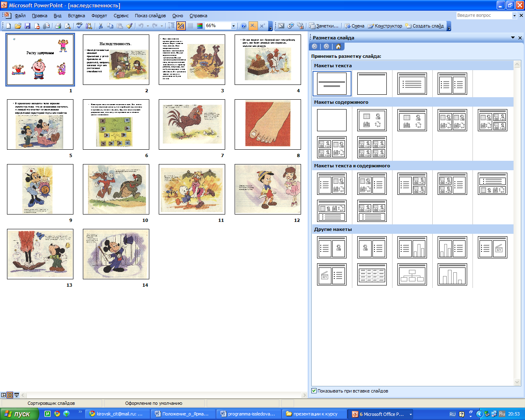Open kirovsk_cit@mail.ru browser taskbar button
Image resolution: width=525 pixels, height=420 pixels.
coord(116,414)
